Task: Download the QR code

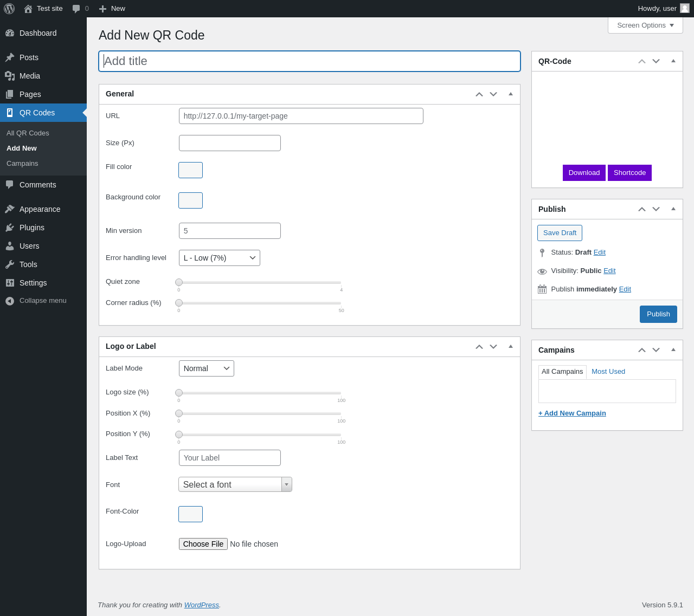Action: coord(584,173)
